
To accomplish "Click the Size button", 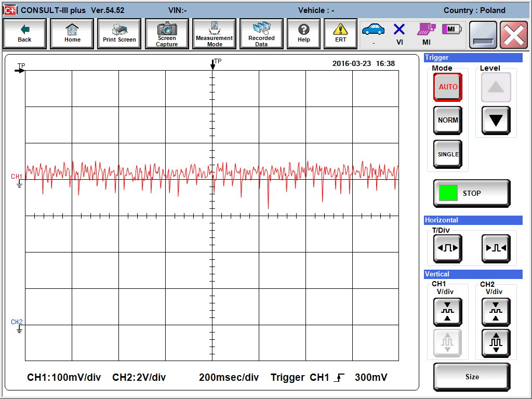I will tap(472, 377).
